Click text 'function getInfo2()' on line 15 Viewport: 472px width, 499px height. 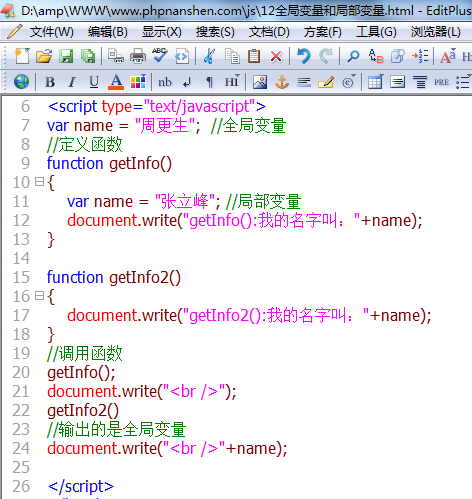114,277
